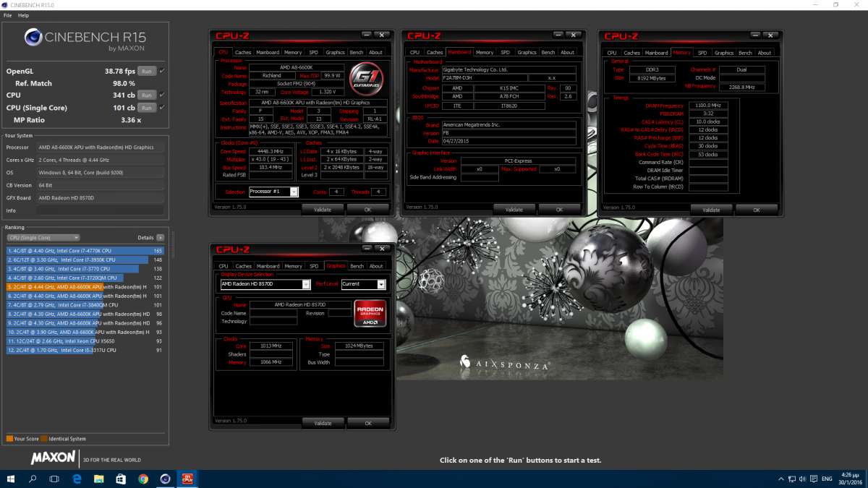Select ranking row Intel Core i7-3930K CPU
868x488 pixels.
click(x=85, y=260)
